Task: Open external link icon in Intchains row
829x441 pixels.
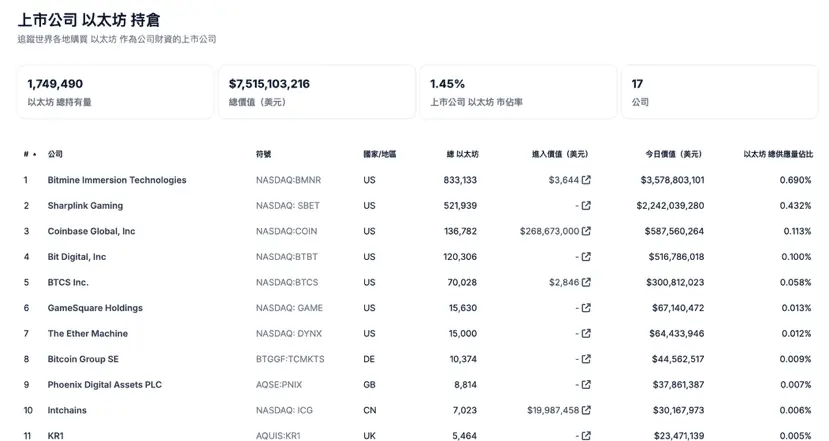Action: click(x=586, y=410)
